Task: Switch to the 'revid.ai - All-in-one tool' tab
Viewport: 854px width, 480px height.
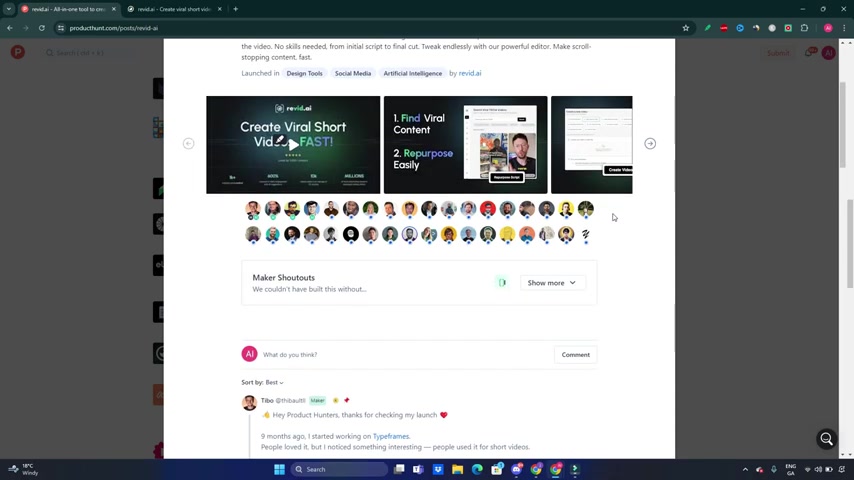Action: [68, 9]
